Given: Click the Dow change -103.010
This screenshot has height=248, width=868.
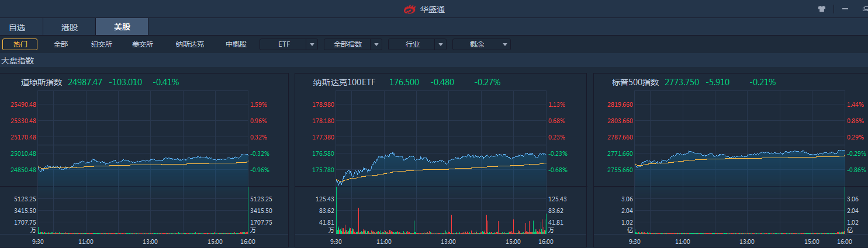Looking at the screenshot, I should 126,82.
